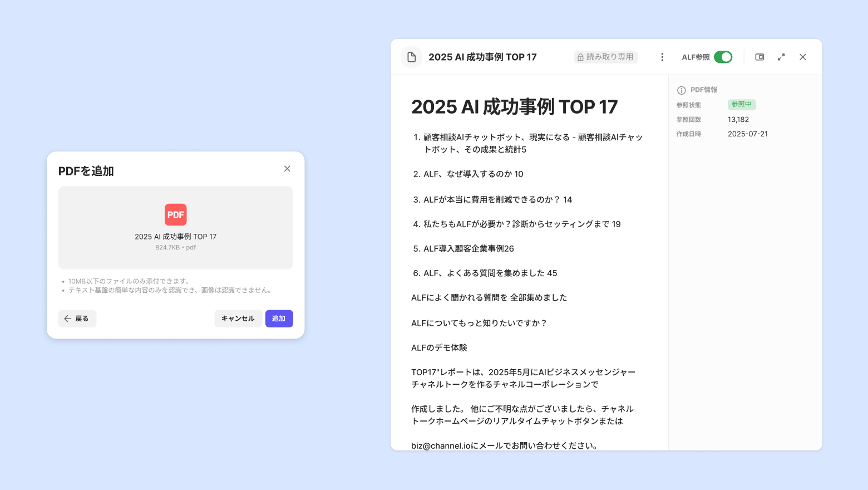
Task: Click list item 顧客相談AIチャットボット、現実になる
Action: tap(528, 143)
